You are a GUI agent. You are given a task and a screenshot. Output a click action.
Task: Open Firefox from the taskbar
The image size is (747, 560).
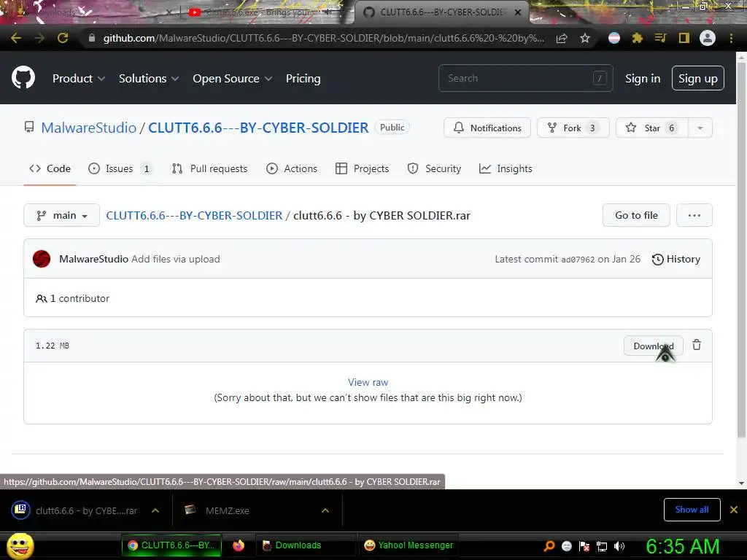pos(239,545)
